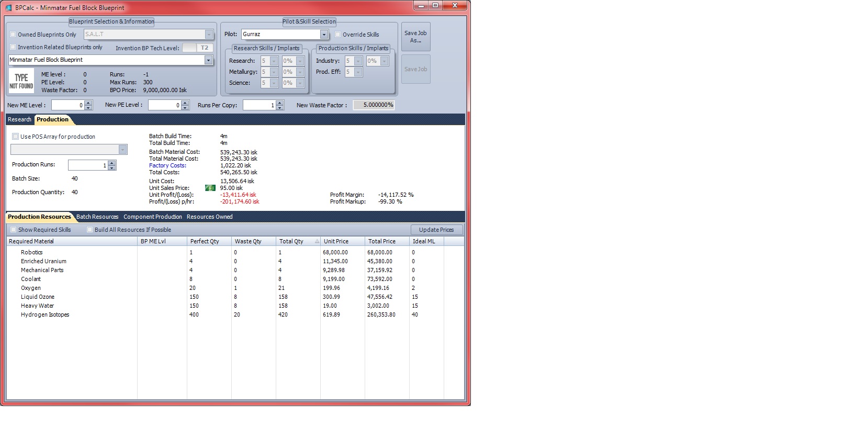Open the Research skill level dropdown
The image size is (868, 427).
click(274, 61)
